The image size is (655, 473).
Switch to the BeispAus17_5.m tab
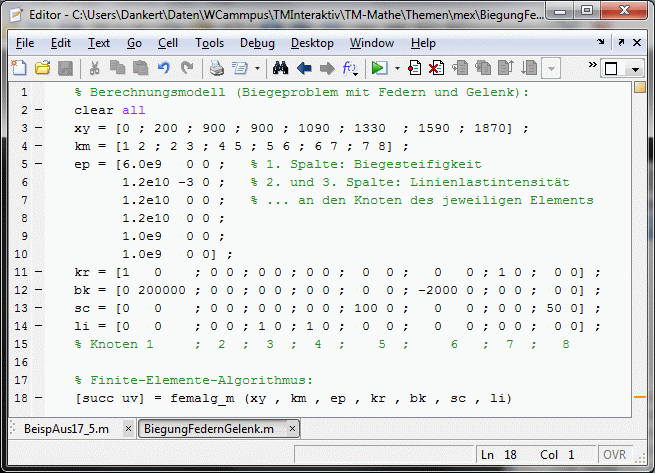[66, 429]
